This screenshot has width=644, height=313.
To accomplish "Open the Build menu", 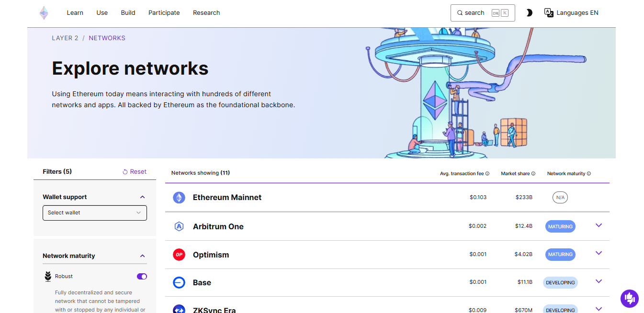I will click(x=128, y=13).
